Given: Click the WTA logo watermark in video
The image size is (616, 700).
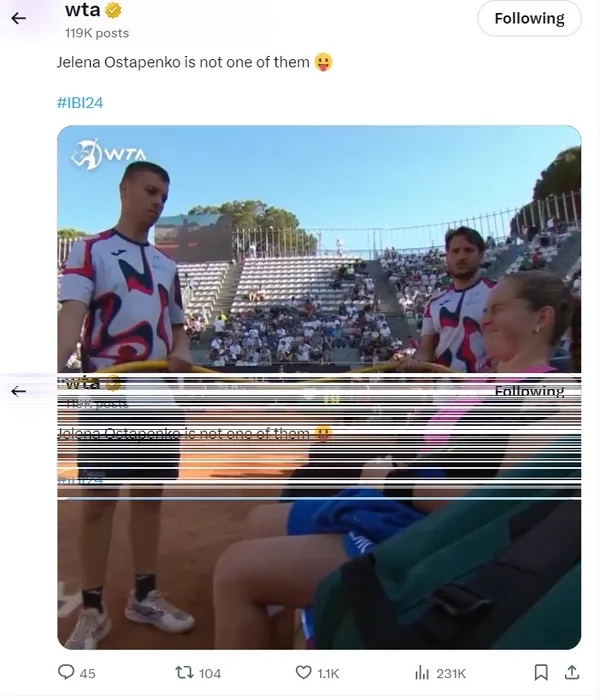Looking at the screenshot, I should tap(108, 155).
